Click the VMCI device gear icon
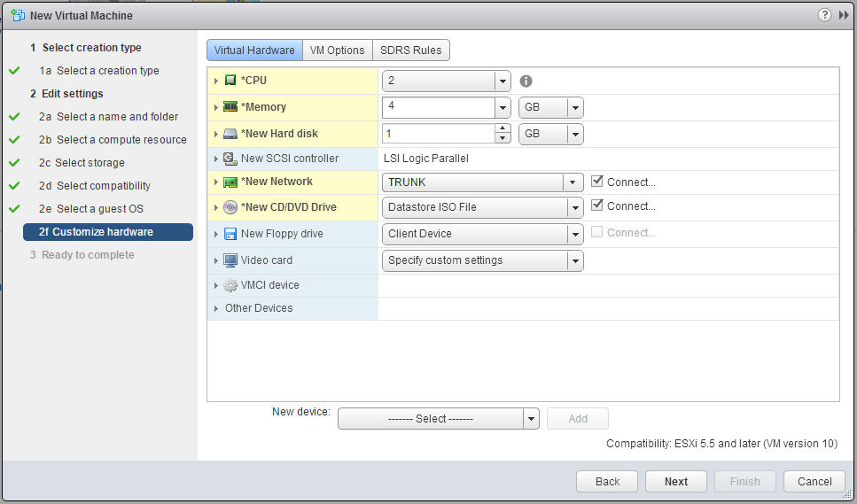Image resolution: width=857 pixels, height=504 pixels. (230, 285)
